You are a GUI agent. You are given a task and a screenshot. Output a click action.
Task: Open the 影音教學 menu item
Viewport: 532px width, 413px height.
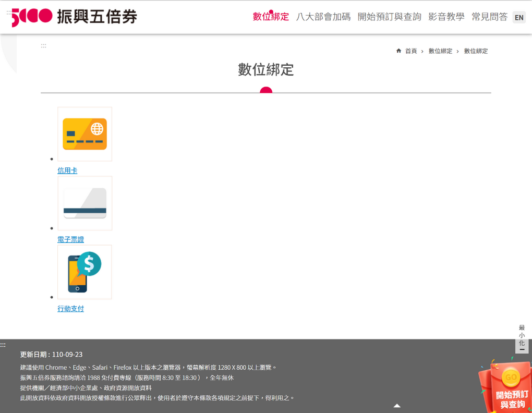[446, 17]
